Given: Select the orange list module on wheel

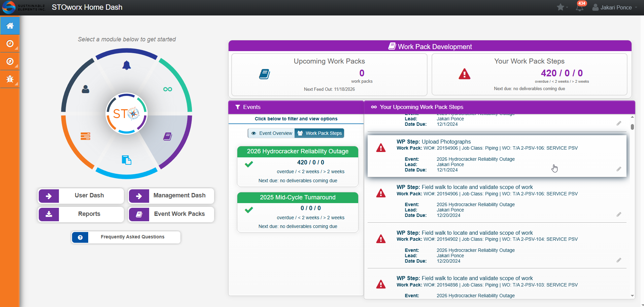Looking at the screenshot, I should [86, 136].
